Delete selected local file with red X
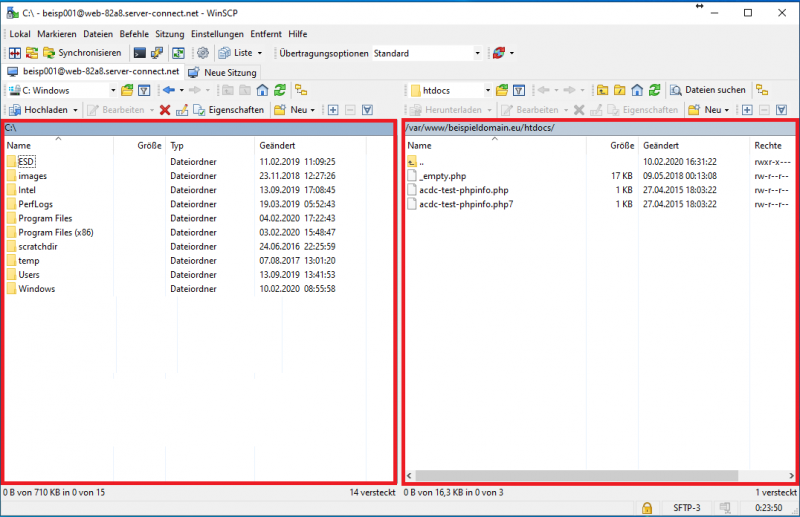This screenshot has width=800, height=517. [165, 110]
